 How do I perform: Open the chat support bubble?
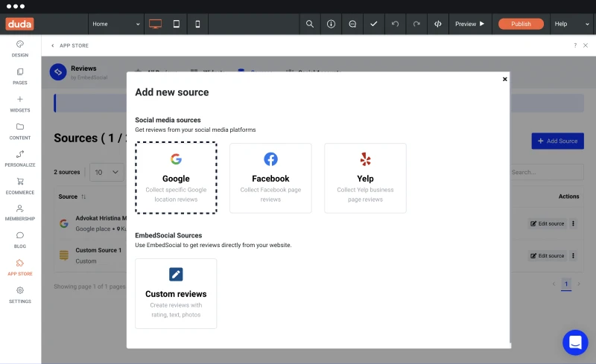click(575, 342)
